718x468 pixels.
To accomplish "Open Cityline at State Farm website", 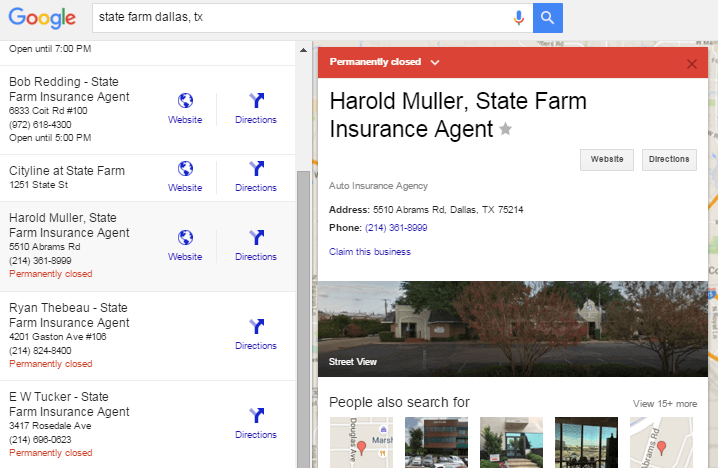I will point(185,177).
